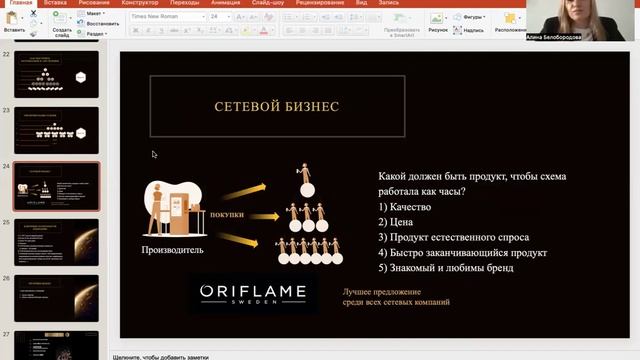Screen dimensions: 640x360
Task: Toggle Superscript formatting
Action: 187,31
